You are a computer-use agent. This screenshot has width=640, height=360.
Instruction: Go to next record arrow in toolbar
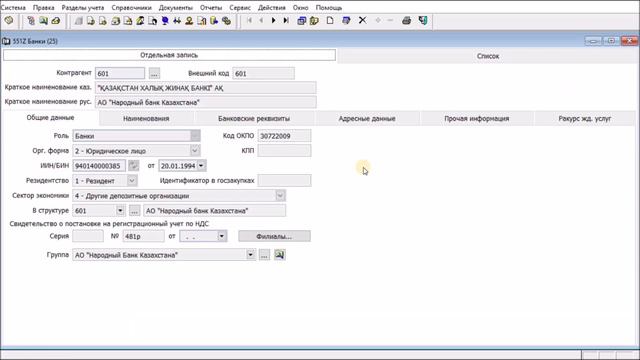coord(273,20)
